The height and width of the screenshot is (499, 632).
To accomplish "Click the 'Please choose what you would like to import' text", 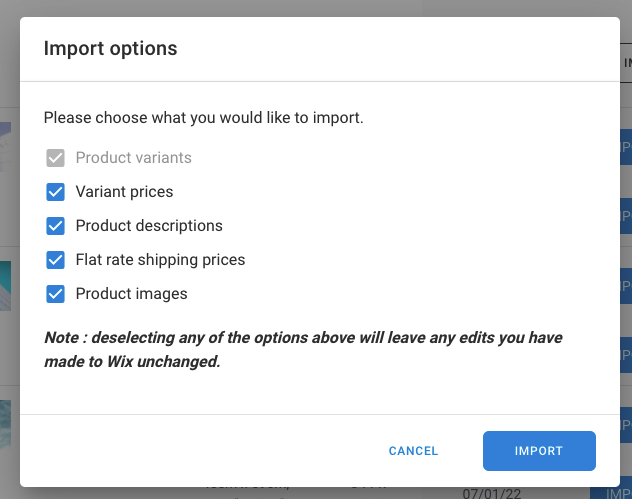I will pyautogui.click(x=204, y=118).
